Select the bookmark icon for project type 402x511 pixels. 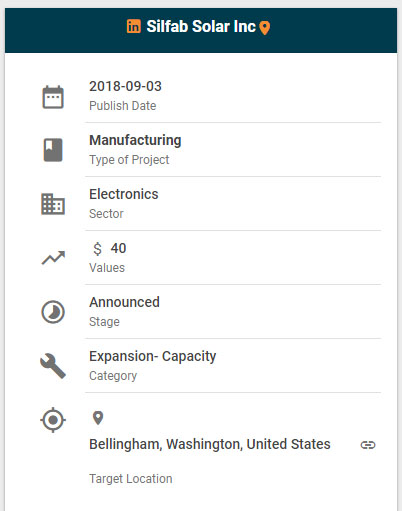pyautogui.click(x=53, y=150)
